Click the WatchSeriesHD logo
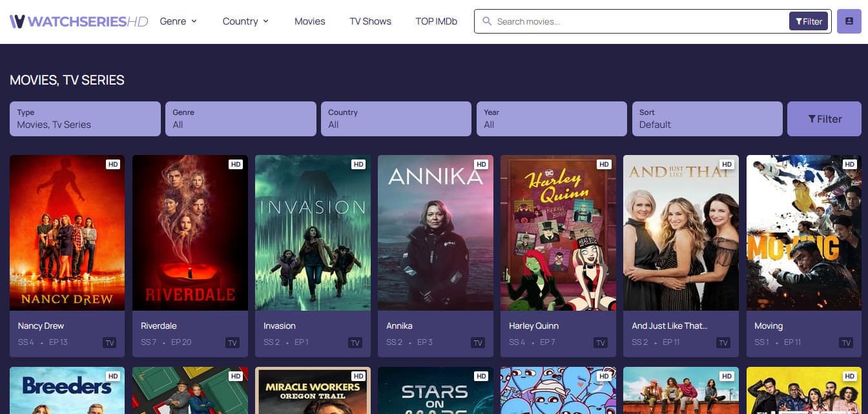The height and width of the screenshot is (414, 868). (x=79, y=21)
